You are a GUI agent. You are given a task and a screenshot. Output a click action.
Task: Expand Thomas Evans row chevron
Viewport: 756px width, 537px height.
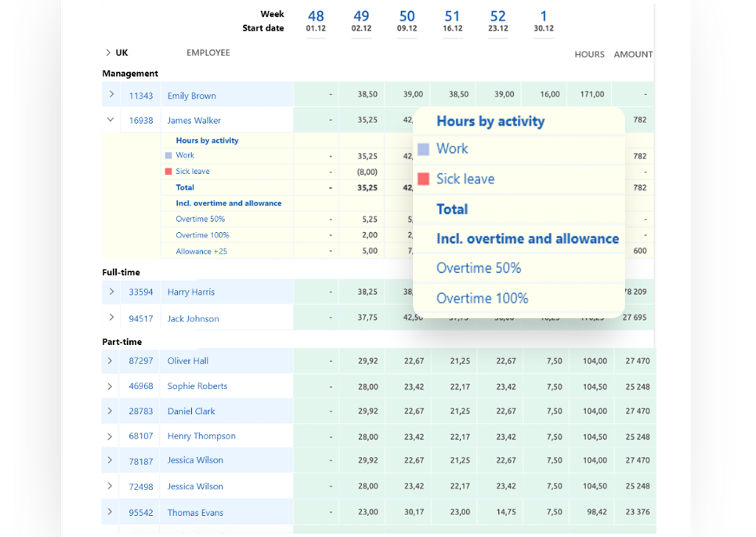[x=110, y=512]
